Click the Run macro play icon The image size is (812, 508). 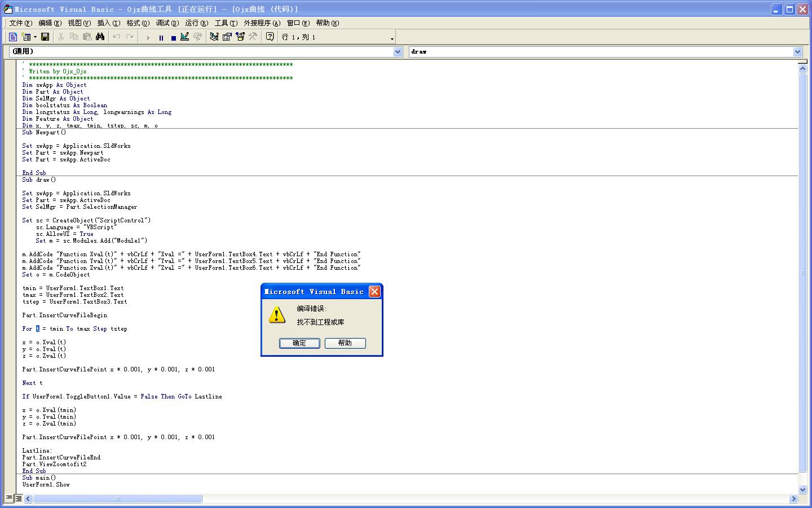point(148,37)
